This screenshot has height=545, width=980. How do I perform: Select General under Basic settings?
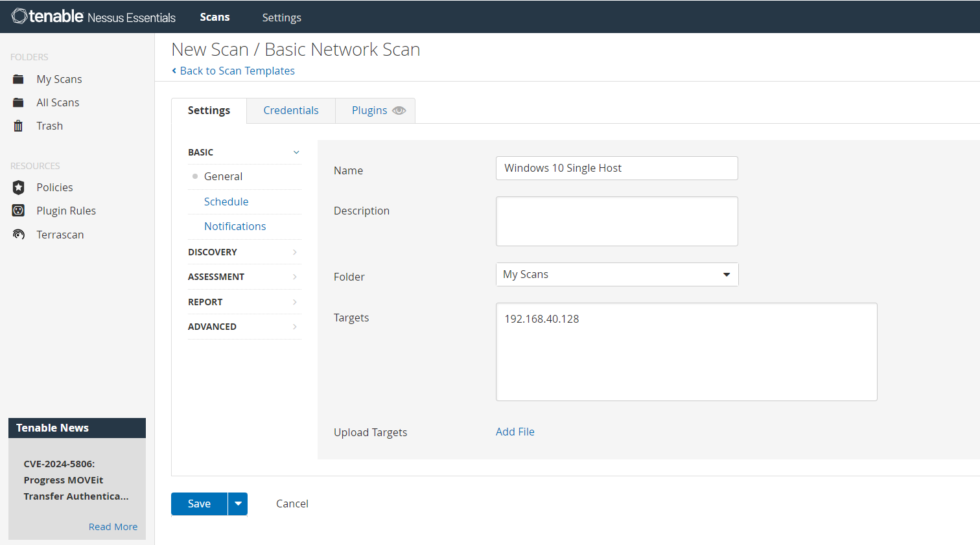tap(223, 176)
